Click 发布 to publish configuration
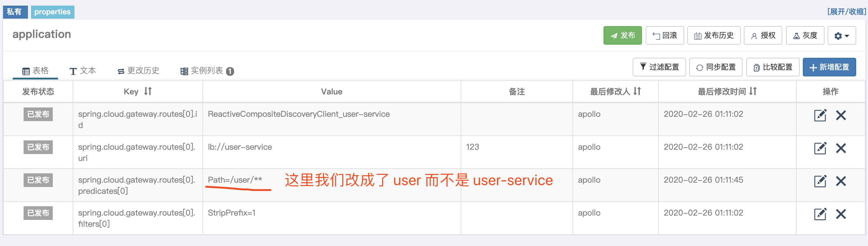Viewport: 868px width, 246px height. click(x=622, y=35)
